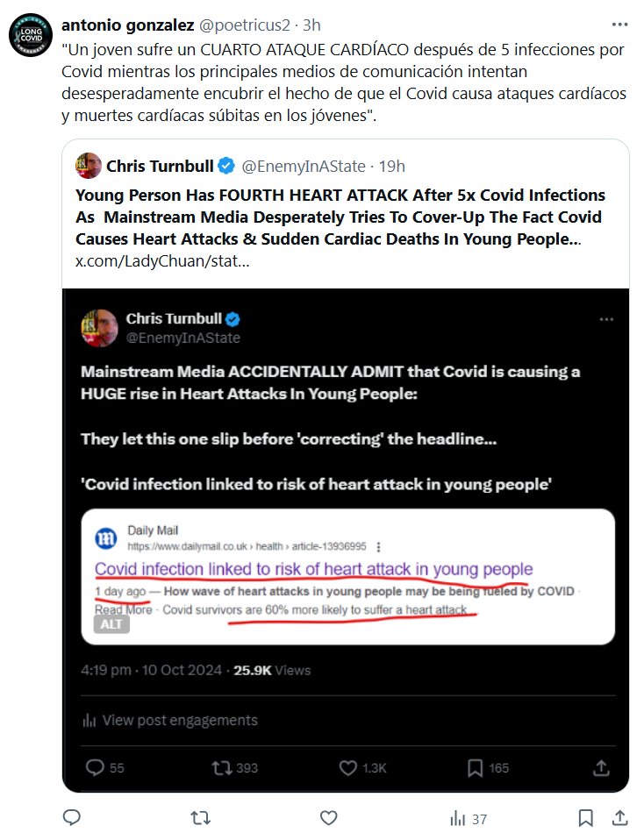The image size is (644, 840).
Task: Reply to antonio gonzalez's post
Action: [73, 817]
